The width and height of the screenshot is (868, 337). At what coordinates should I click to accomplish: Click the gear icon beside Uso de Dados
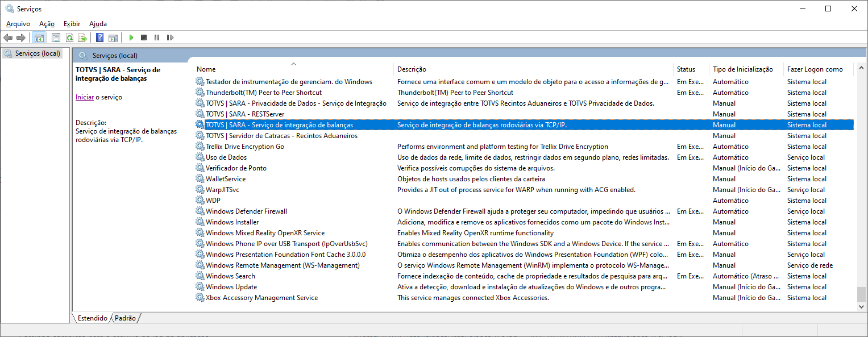[x=200, y=157]
